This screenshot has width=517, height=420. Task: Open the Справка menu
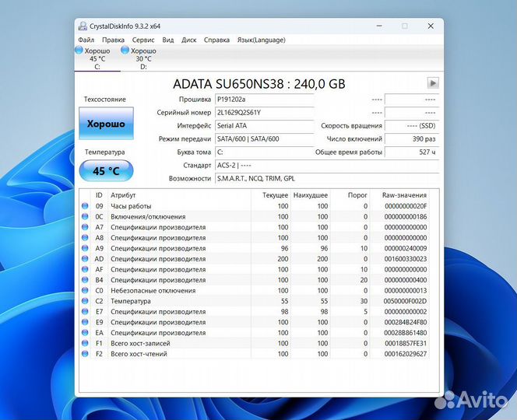coord(216,40)
